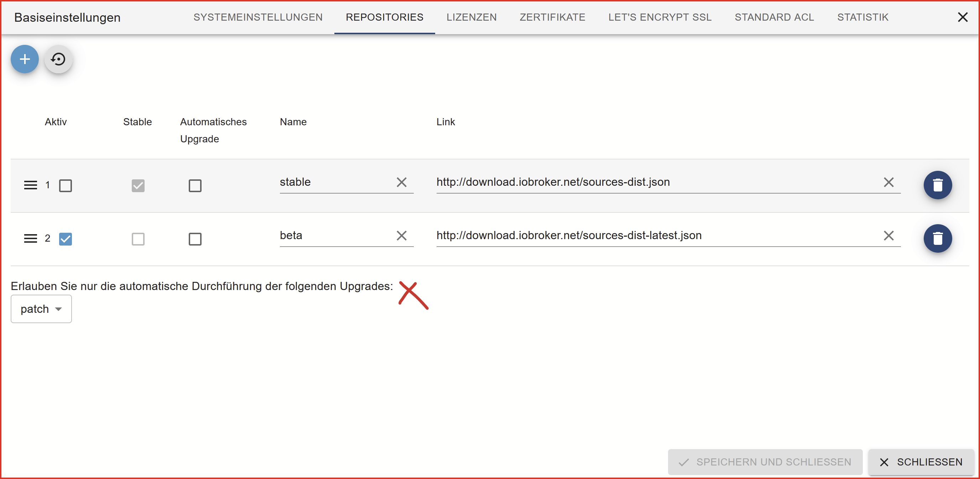Delete the stable repository with the trash icon

(x=937, y=185)
